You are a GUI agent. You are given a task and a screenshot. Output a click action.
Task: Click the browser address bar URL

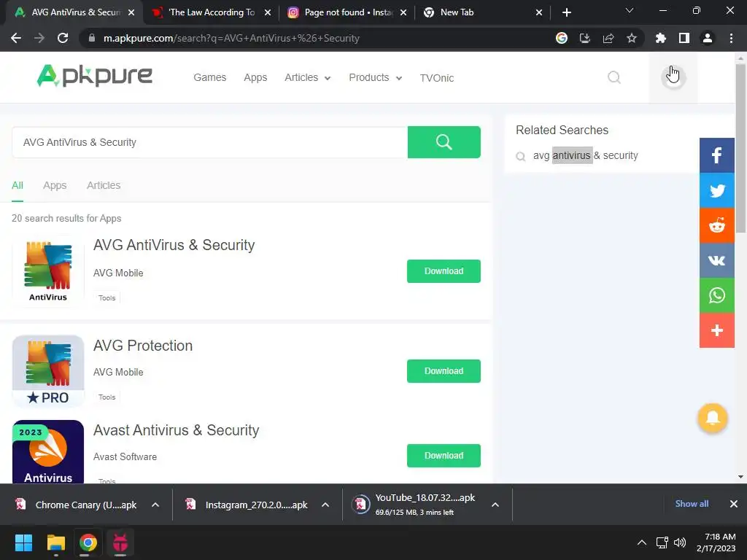coord(231,38)
